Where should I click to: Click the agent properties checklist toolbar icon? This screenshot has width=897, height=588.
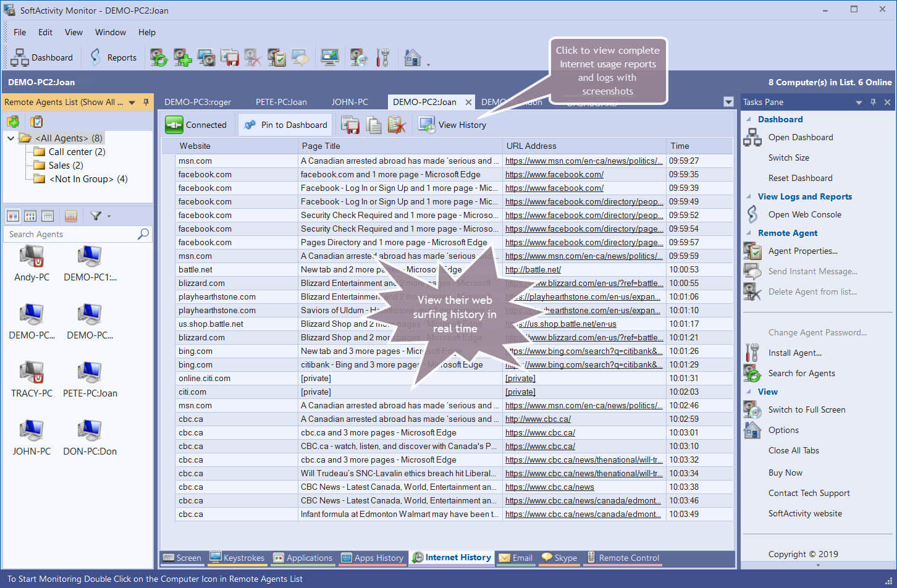coord(277,57)
